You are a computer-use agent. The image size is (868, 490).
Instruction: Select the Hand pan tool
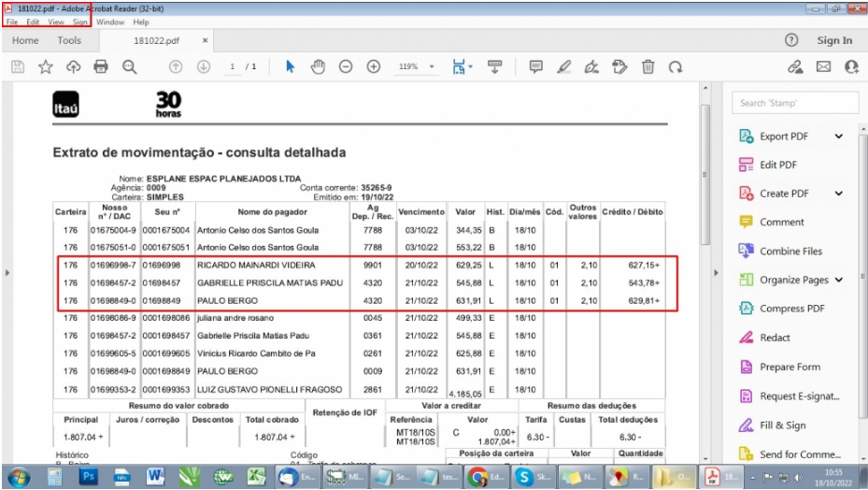(318, 66)
